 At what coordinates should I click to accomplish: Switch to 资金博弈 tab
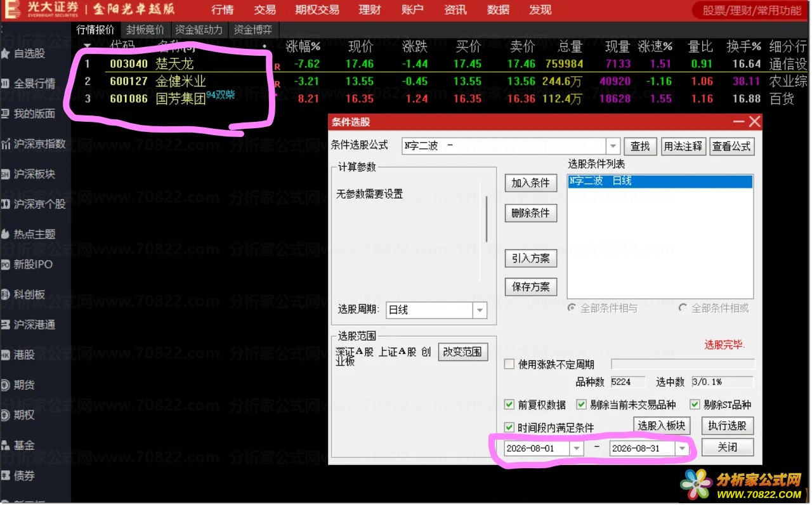coord(253,30)
